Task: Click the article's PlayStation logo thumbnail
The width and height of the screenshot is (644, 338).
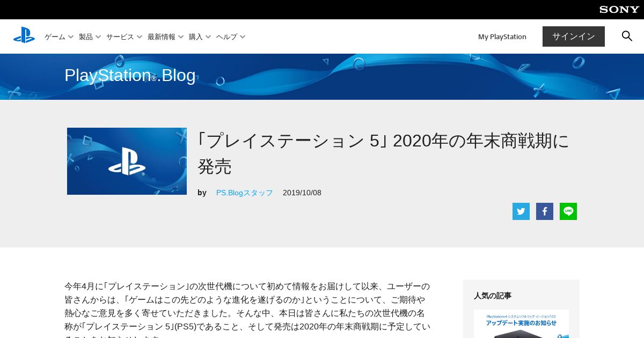Action: coord(127,161)
